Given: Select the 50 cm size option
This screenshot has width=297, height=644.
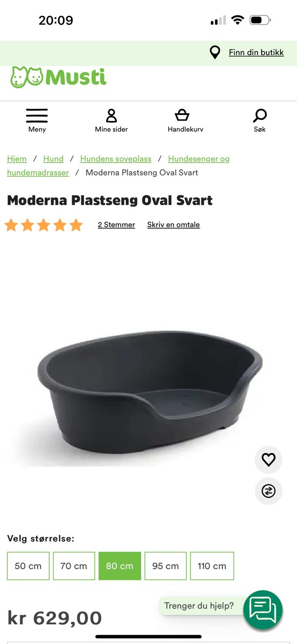Looking at the screenshot, I should (x=28, y=566).
